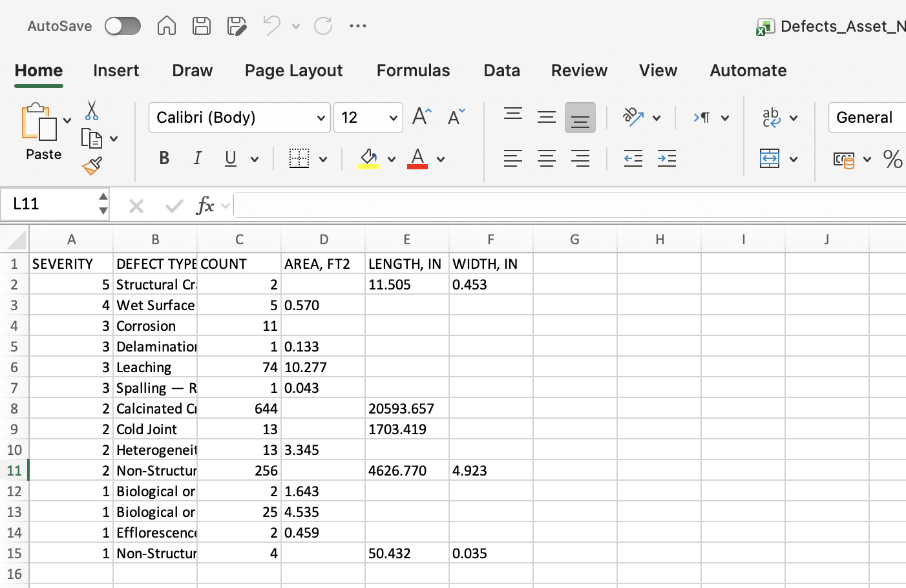Screen dimensions: 906x588
Task: Click the Save As (disk with pencil) icon
Action: 237,26
